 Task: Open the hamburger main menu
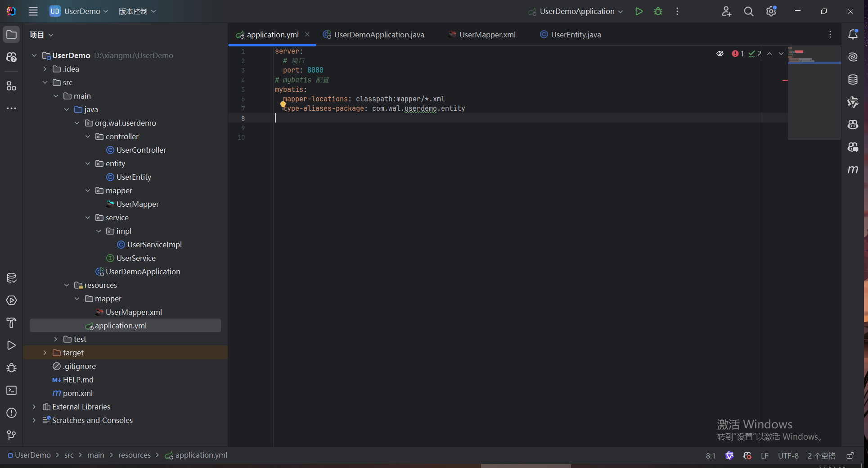tap(33, 11)
